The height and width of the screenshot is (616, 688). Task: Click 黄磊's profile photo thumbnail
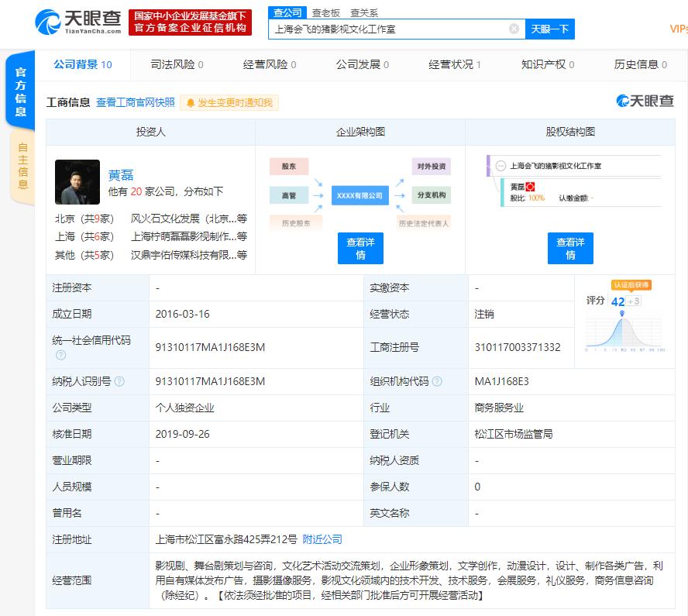pos(77,181)
